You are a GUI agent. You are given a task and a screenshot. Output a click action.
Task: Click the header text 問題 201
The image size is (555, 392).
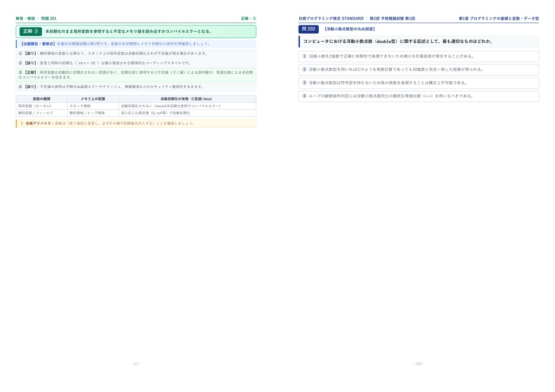pos(49,18)
